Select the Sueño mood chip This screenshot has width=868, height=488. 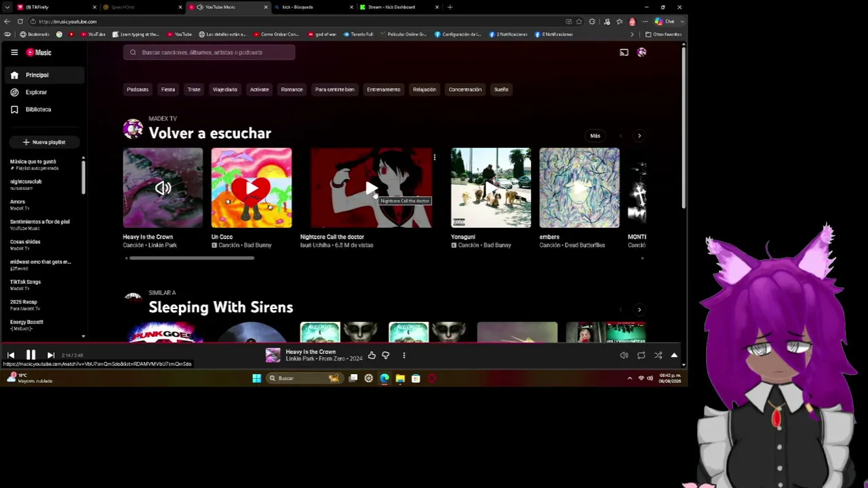(x=501, y=89)
